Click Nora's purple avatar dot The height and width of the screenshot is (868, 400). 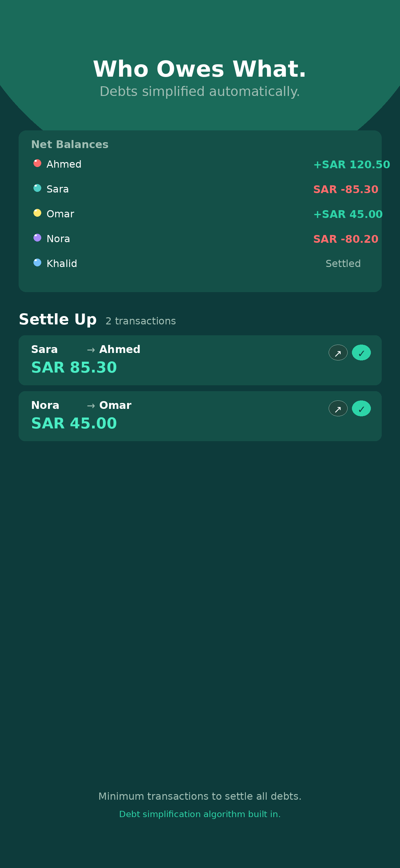coord(38,238)
